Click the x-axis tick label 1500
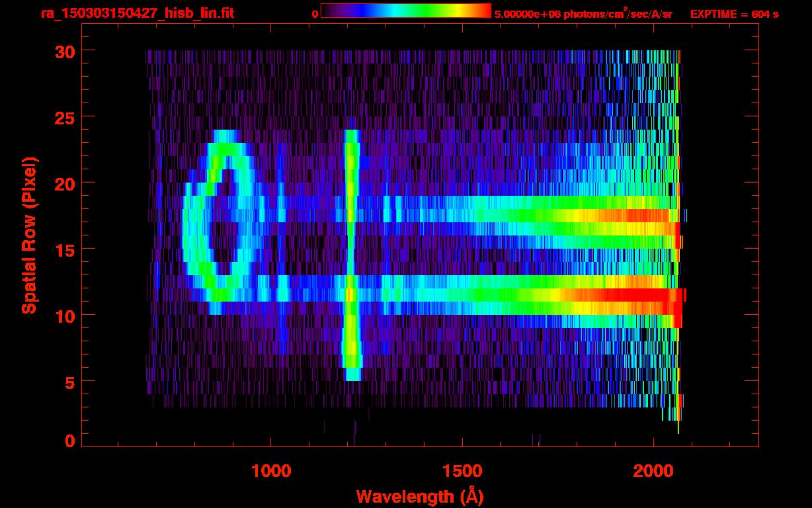Screen dimensions: 812x508 click(x=462, y=471)
